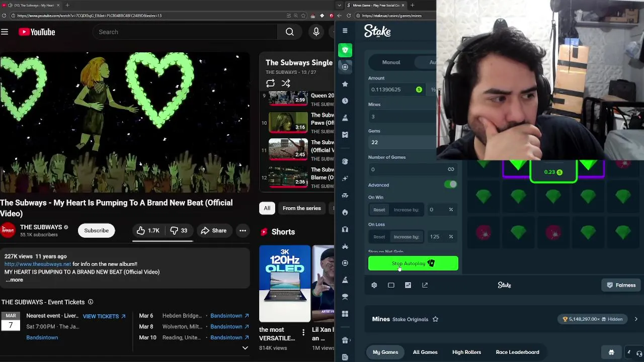The width and height of the screenshot is (644, 362).
Task: Switch to High Rollers tab
Action: coord(466,352)
